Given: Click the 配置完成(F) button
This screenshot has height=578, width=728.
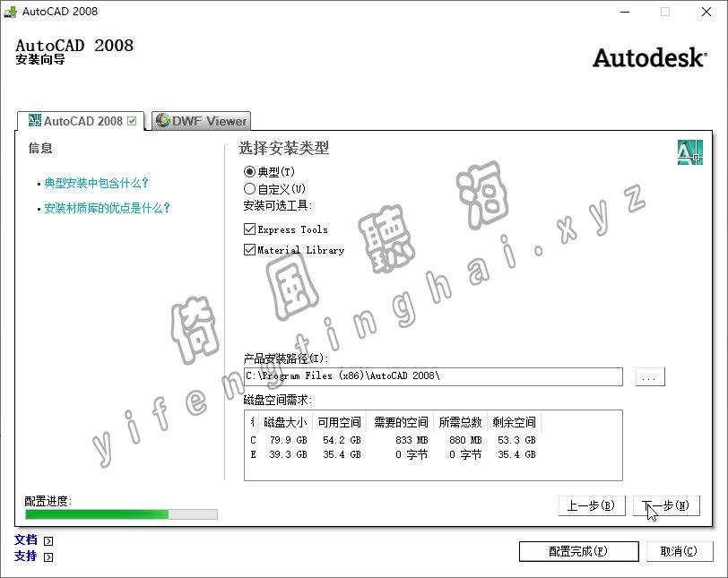Looking at the screenshot, I should [x=578, y=551].
